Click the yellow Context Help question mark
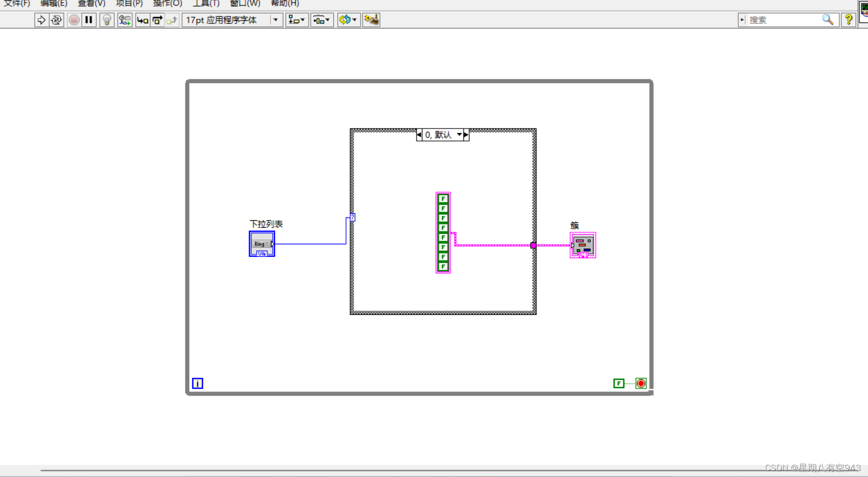This screenshot has height=477, width=868. click(849, 20)
